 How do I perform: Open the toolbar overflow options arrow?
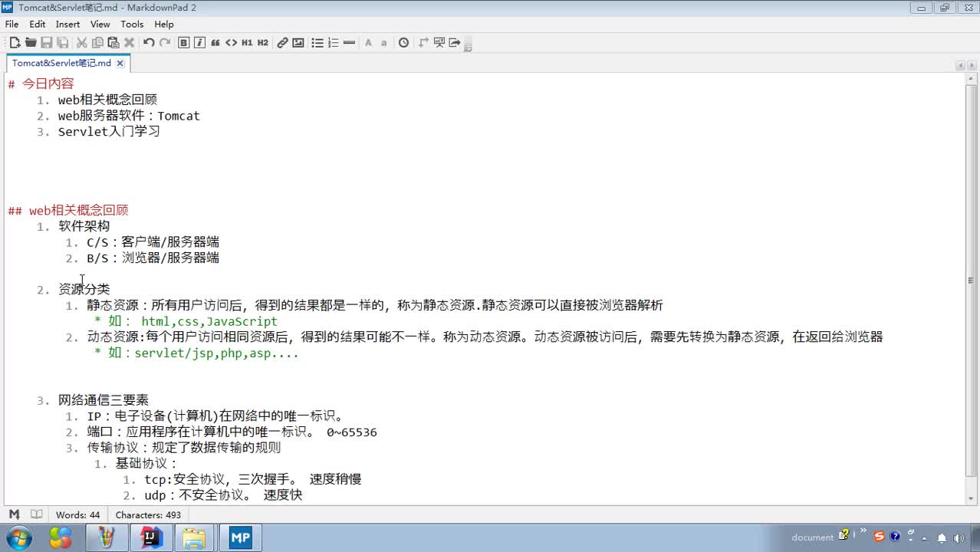click(468, 45)
